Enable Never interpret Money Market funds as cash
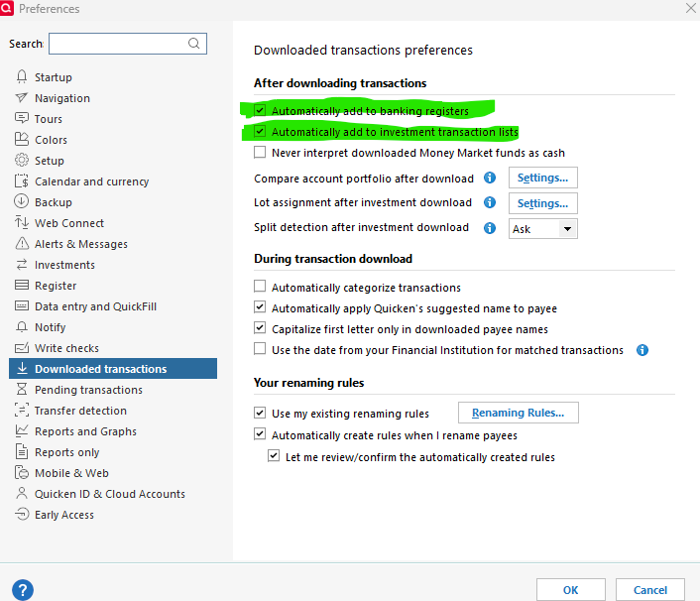The height and width of the screenshot is (601, 700). click(260, 153)
